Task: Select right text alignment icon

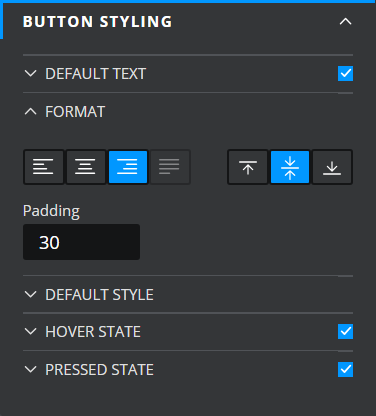Action: 128,167
